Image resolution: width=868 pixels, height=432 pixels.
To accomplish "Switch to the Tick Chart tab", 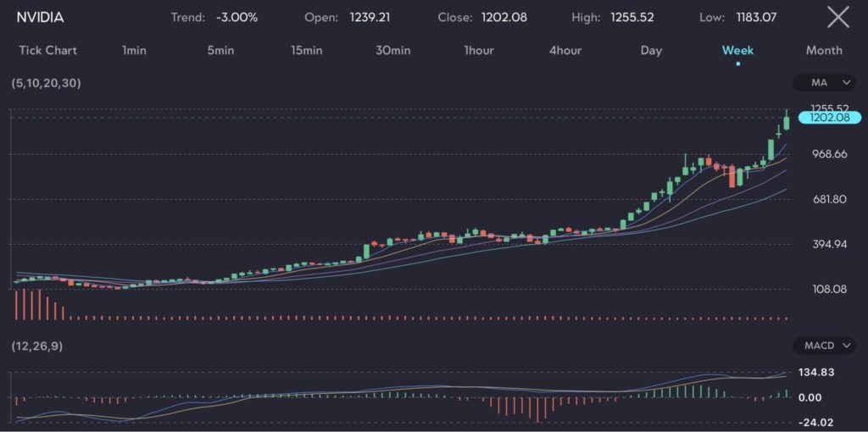I will tap(47, 50).
